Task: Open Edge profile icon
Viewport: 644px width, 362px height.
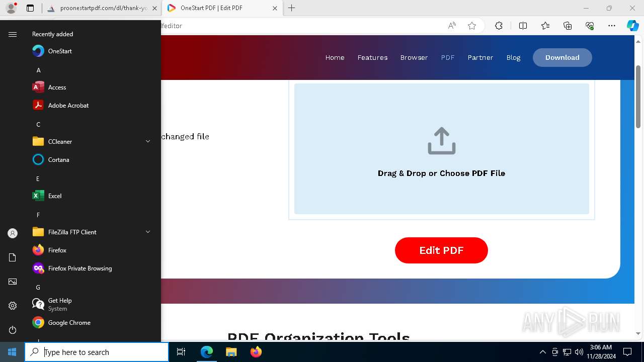Action: click(11, 8)
